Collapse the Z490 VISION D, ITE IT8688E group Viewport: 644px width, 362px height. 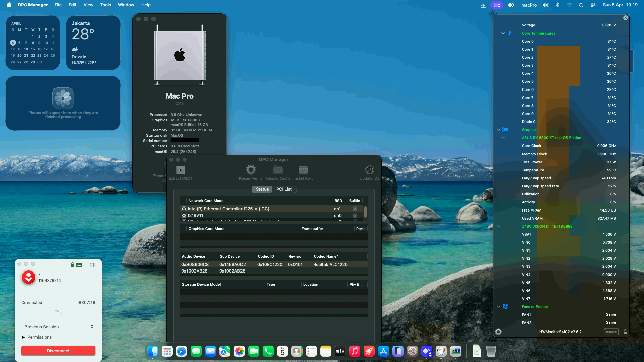pyautogui.click(x=499, y=226)
